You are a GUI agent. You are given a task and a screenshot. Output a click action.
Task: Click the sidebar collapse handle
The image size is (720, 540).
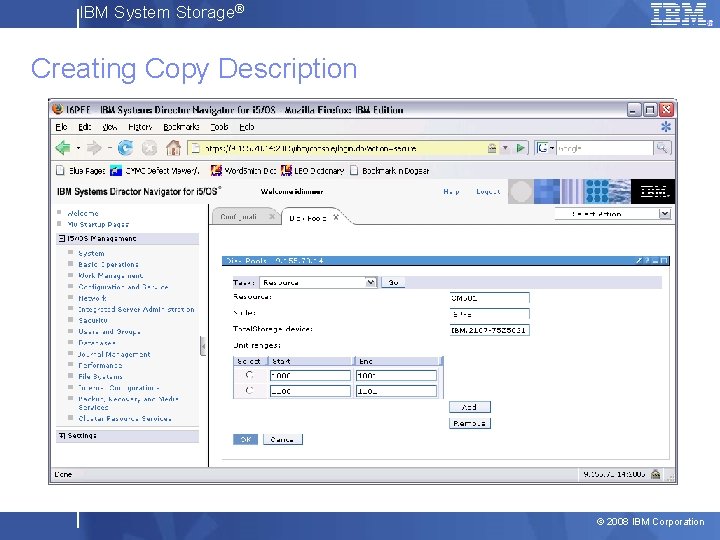point(203,346)
